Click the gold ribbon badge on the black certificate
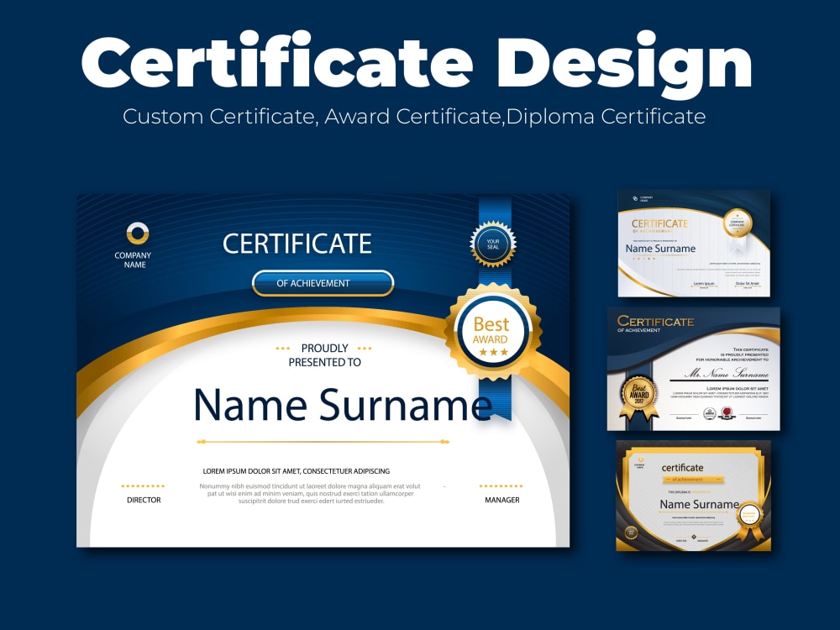 pyautogui.click(x=748, y=521)
